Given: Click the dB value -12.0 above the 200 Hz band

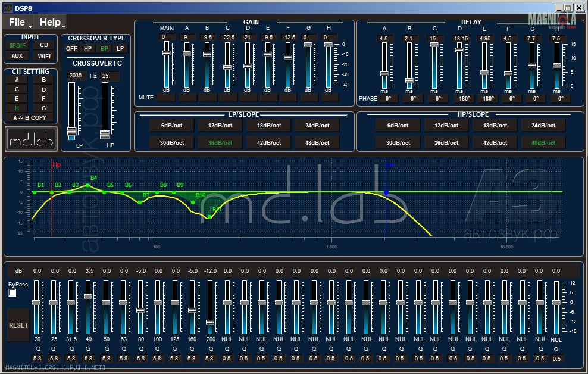Looking at the screenshot, I should (x=210, y=270).
